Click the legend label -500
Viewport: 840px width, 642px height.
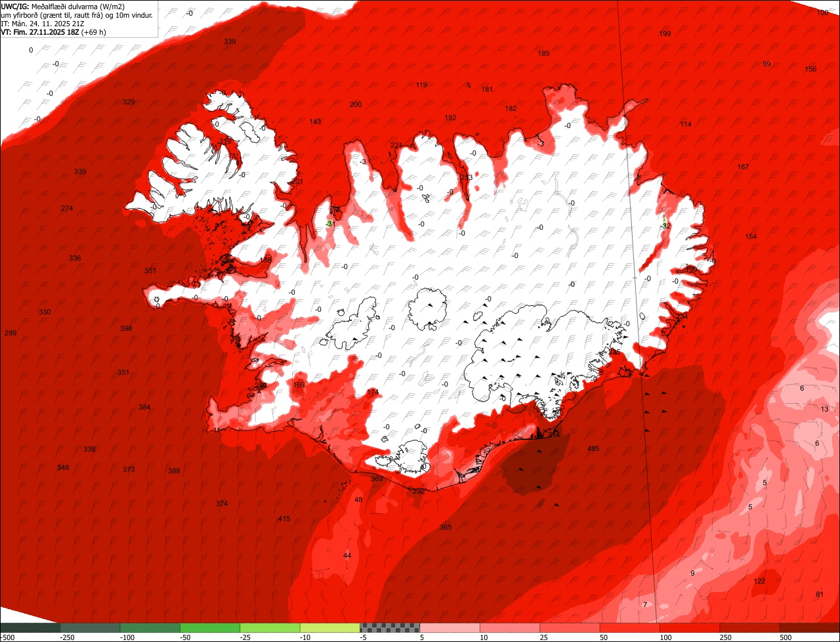(7, 637)
